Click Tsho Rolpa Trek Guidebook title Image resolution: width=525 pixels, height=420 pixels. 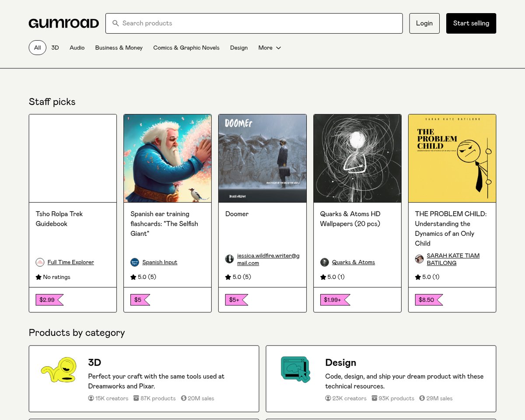[x=59, y=219]
